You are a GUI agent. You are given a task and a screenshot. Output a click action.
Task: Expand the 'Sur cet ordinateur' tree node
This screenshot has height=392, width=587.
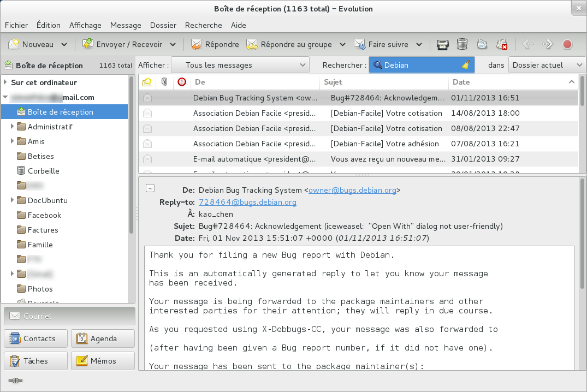pos(5,83)
